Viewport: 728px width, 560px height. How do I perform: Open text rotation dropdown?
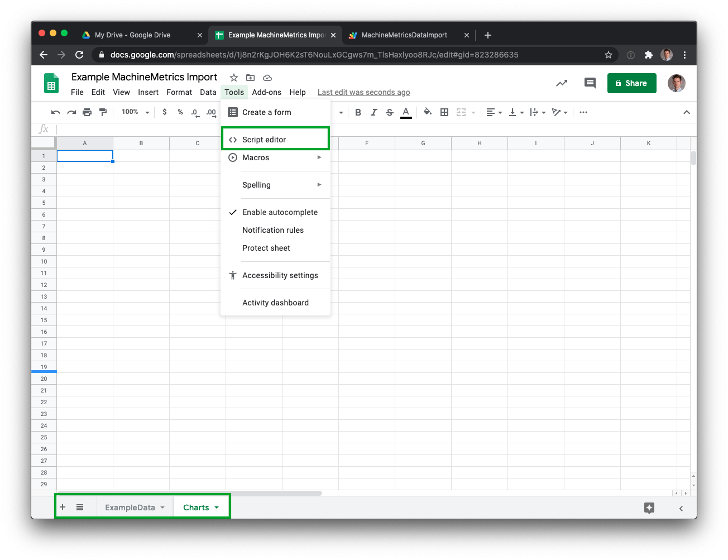click(x=559, y=112)
